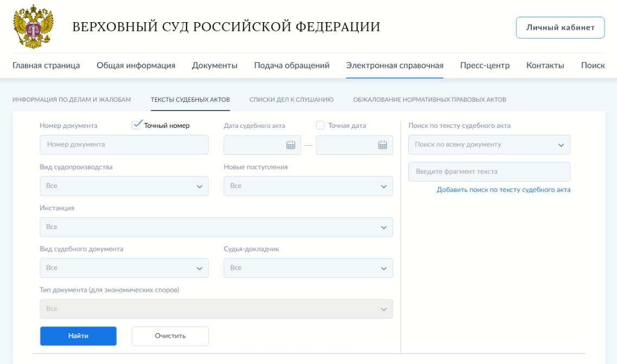Screen dimensions: 617x364
Task: Open the "Судья-докладчик" dropdown
Action: pyautogui.click(x=308, y=268)
